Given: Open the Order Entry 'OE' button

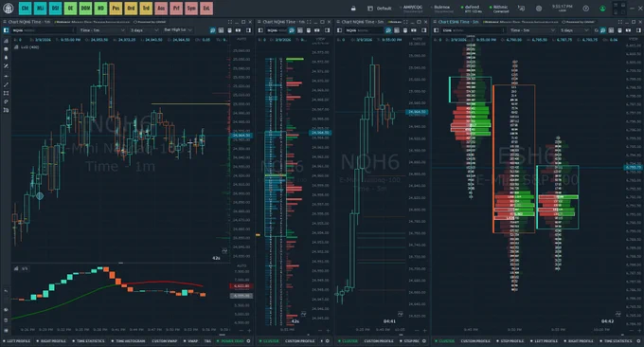Looking at the screenshot, I should click(71, 8).
